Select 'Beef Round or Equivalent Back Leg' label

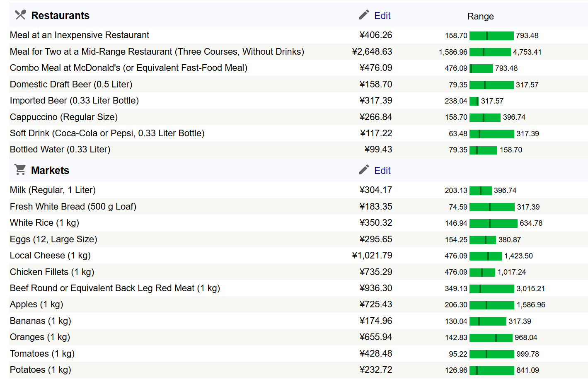click(115, 288)
